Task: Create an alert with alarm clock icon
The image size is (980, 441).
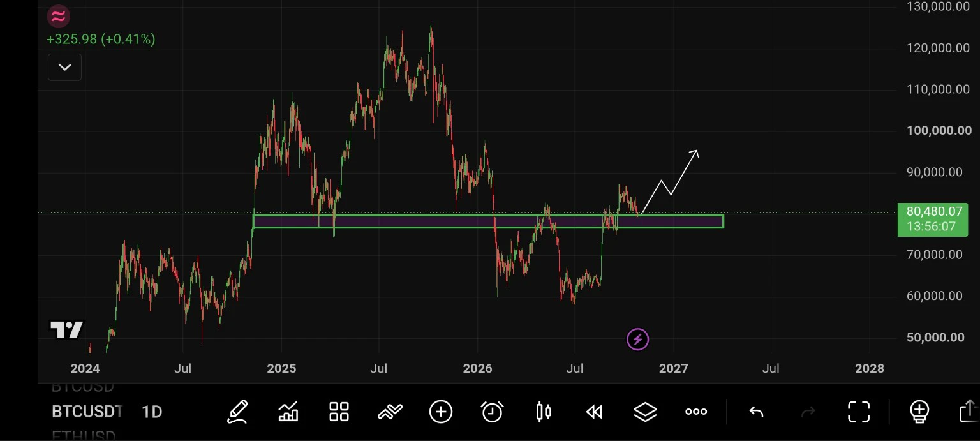Action: (x=492, y=412)
